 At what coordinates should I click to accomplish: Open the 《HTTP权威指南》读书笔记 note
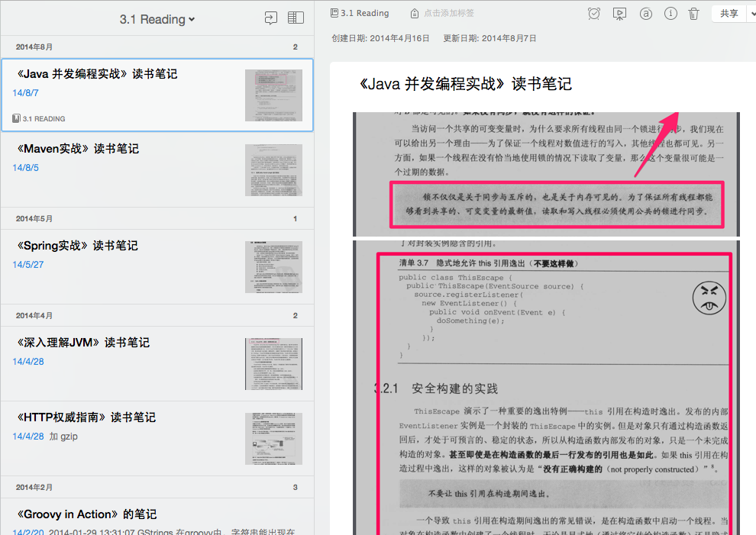point(157,438)
